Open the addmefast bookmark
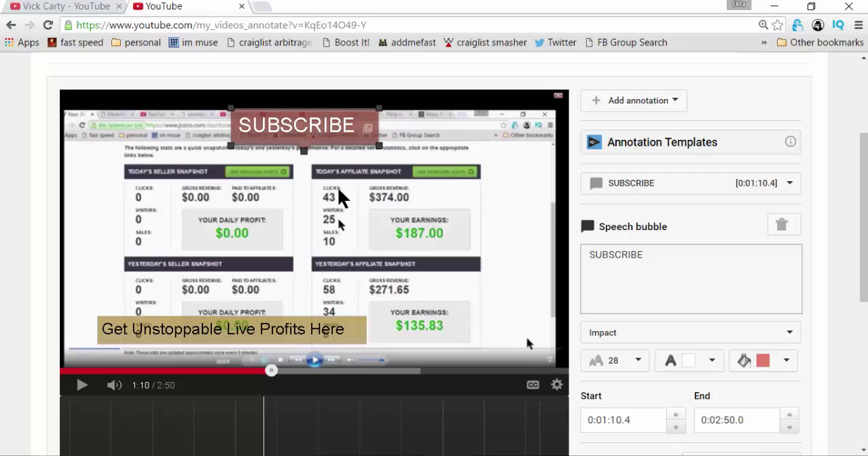This screenshot has width=868, height=456. click(407, 42)
